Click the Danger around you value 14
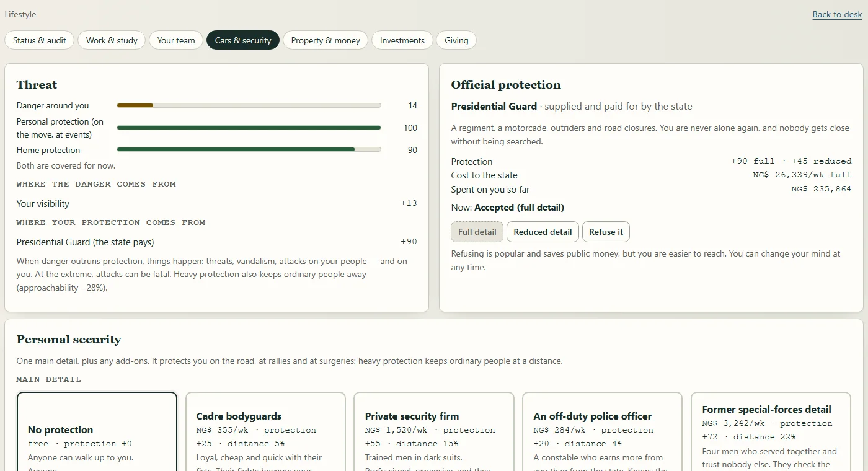This screenshot has height=471, width=868. coord(412,105)
